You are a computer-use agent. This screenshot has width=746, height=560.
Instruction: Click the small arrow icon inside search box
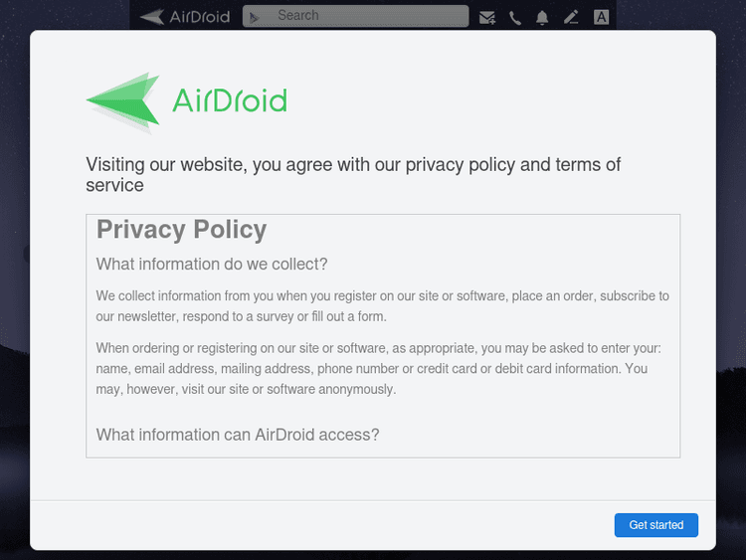255,17
